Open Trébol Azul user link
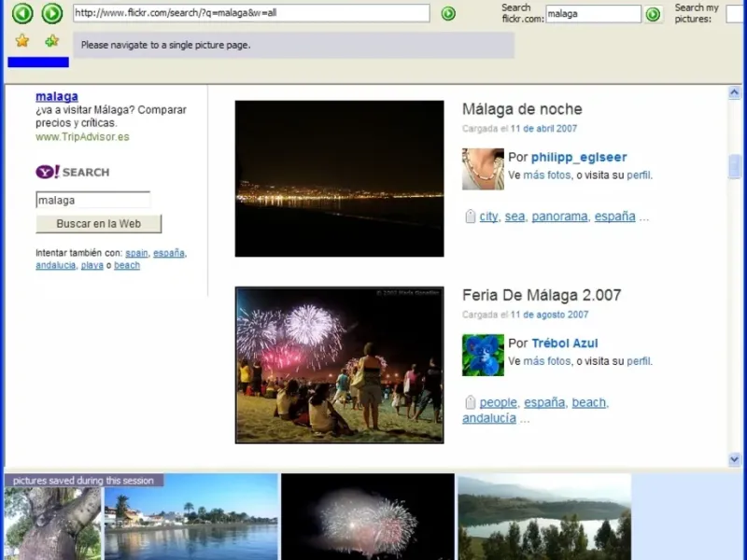 565,343
